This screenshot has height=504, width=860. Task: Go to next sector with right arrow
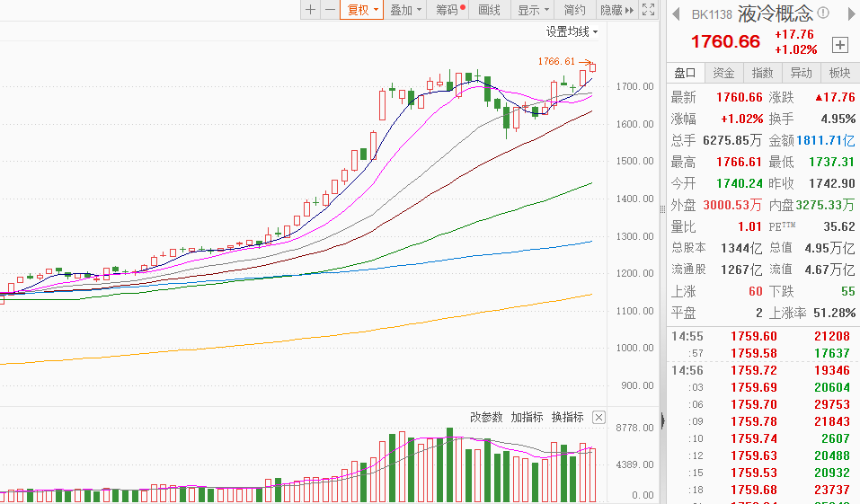[852, 13]
